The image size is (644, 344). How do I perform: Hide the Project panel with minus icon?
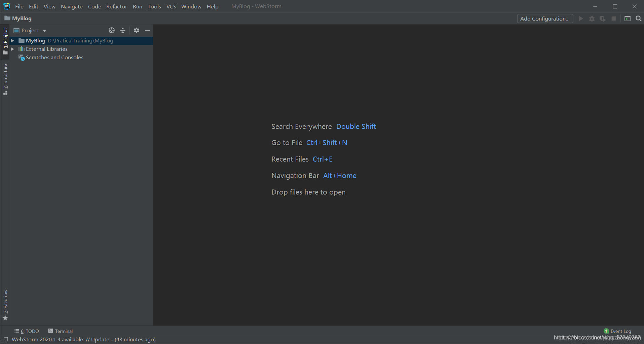click(x=148, y=30)
